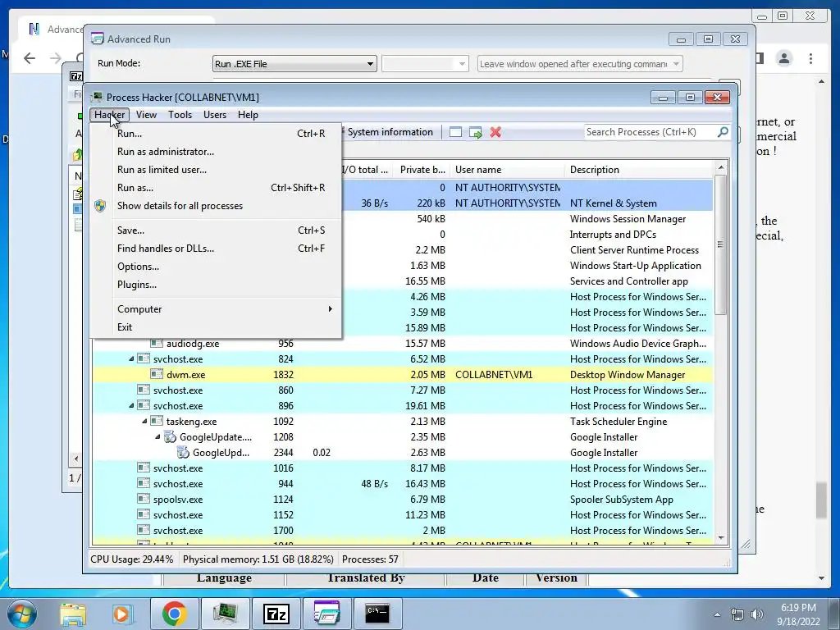Choose Exit from the Hacker menu
This screenshot has width=840, height=630.
[x=216, y=327]
